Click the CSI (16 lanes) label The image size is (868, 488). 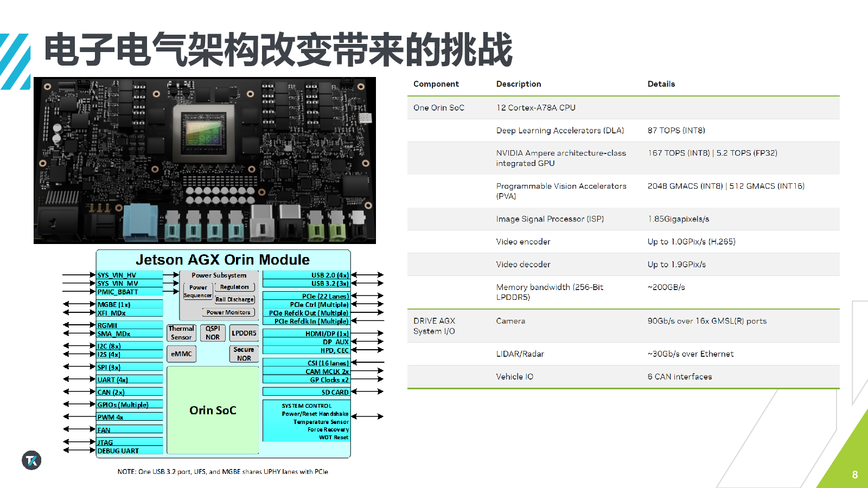pos(328,363)
